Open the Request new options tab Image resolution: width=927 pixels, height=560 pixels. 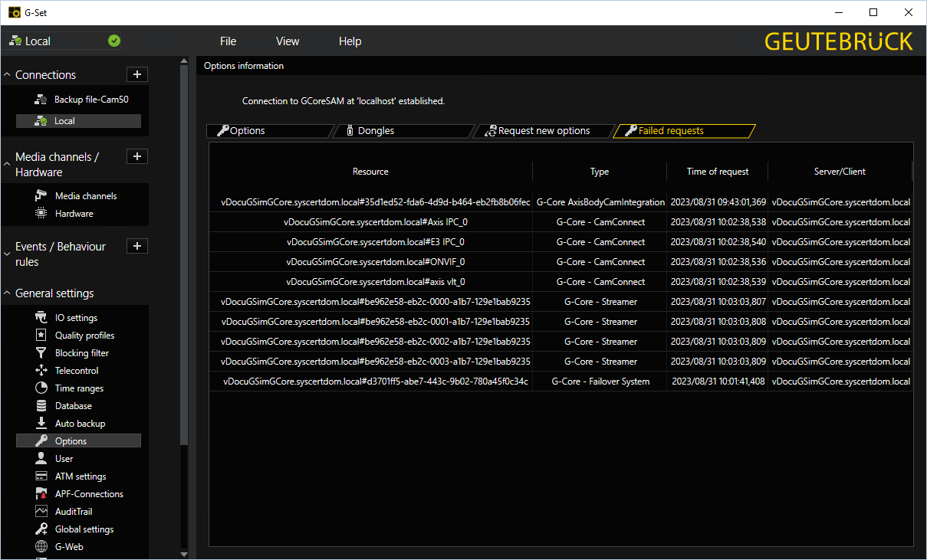click(x=544, y=131)
